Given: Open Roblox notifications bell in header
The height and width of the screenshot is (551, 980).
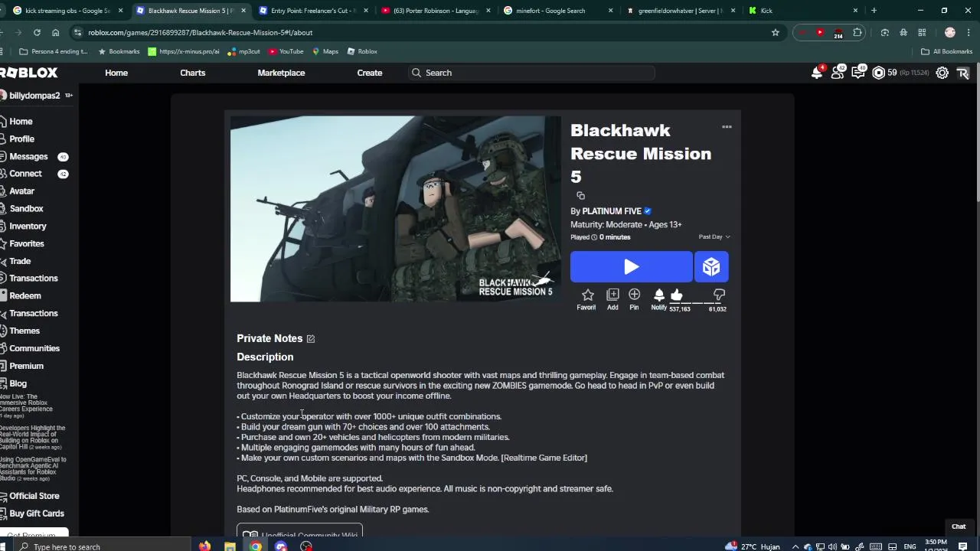Looking at the screenshot, I should 817,73.
